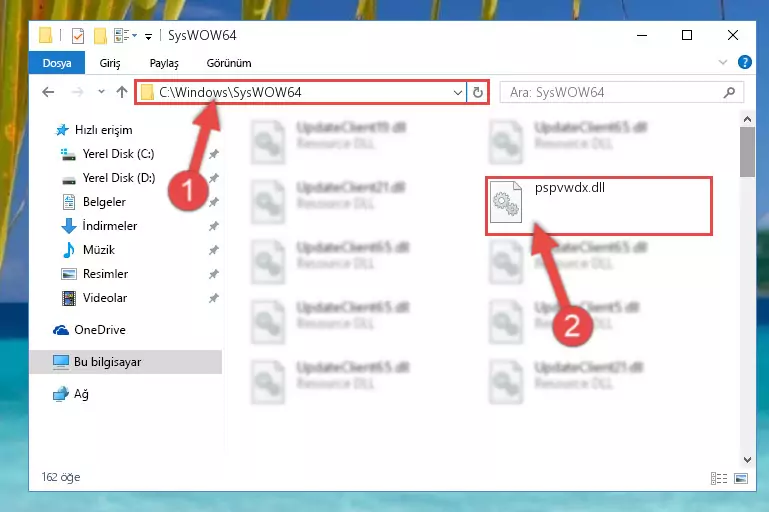Refresh the SysWOW64 folder
The width and height of the screenshot is (769, 512).
click(478, 92)
